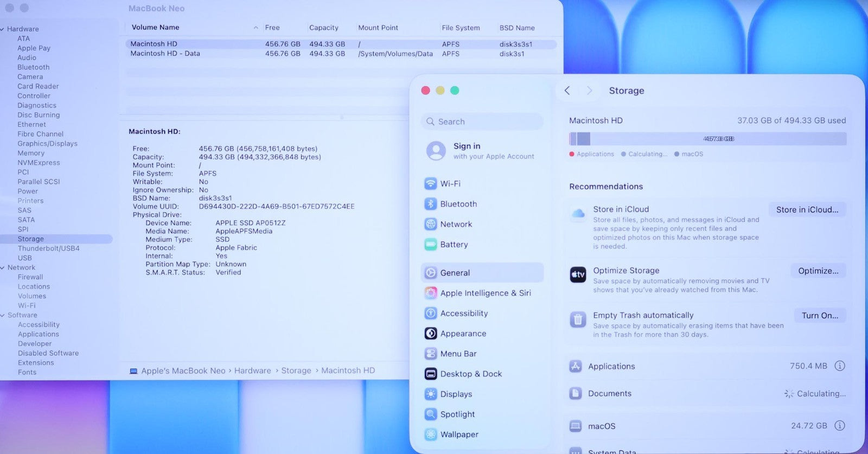The height and width of the screenshot is (454, 868).
Task: Sort volumes by the File System column header
Action: (x=461, y=28)
